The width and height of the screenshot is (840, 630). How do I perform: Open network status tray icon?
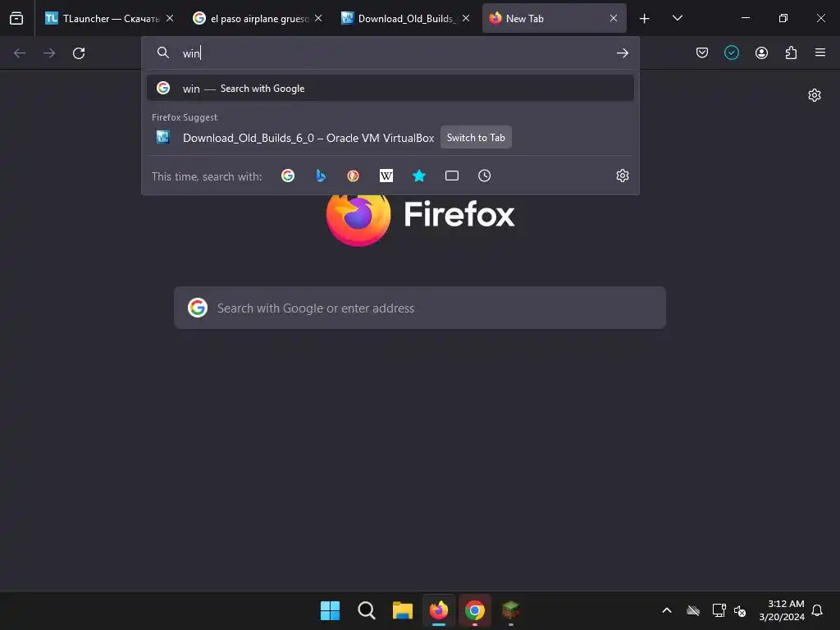719,610
